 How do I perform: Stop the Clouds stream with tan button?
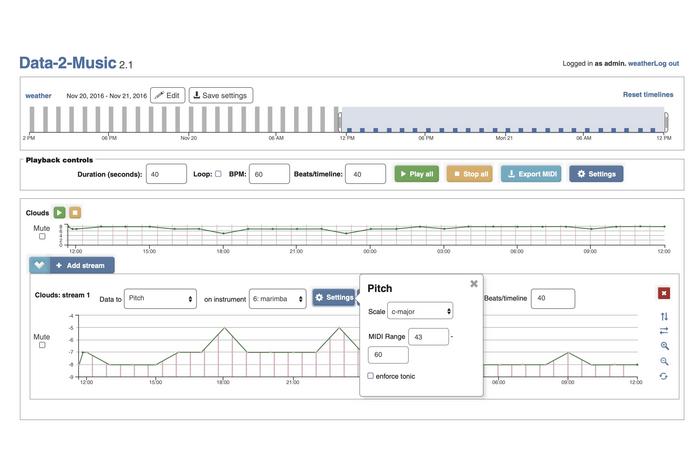75,212
